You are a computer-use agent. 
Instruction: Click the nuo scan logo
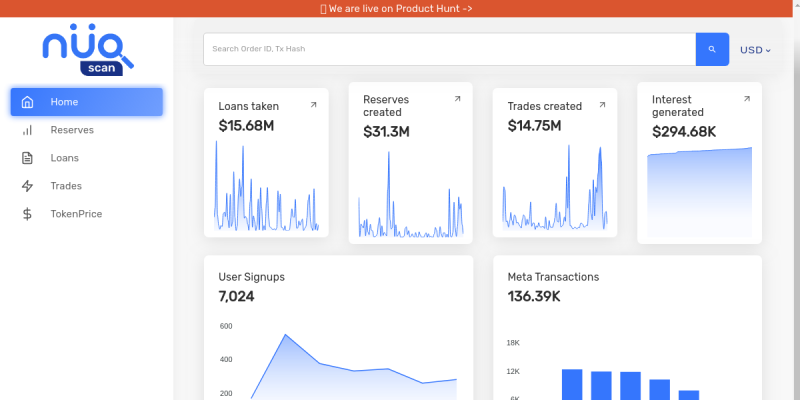click(88, 49)
